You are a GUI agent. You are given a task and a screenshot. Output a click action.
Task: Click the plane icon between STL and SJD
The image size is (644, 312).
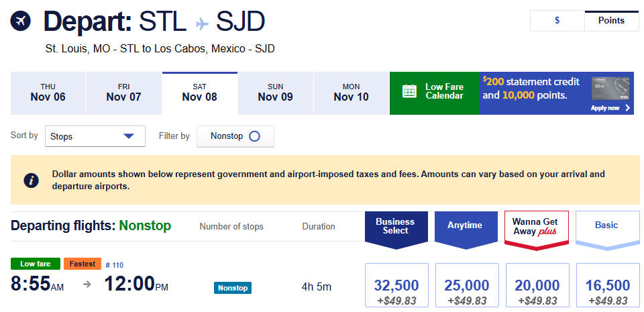tap(202, 24)
